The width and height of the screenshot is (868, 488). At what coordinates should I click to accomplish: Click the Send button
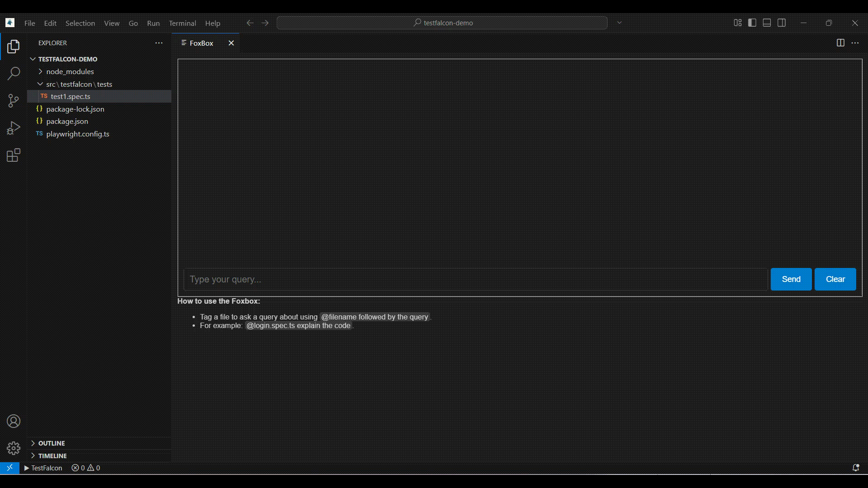[x=791, y=279]
